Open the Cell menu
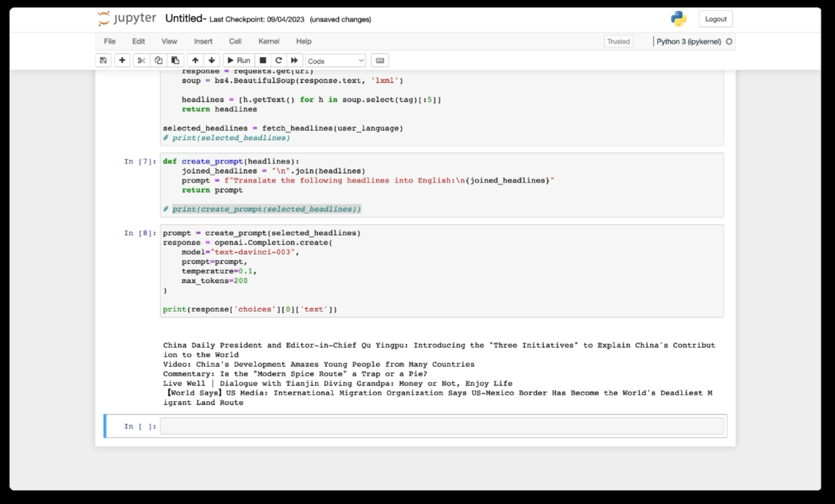 (235, 41)
